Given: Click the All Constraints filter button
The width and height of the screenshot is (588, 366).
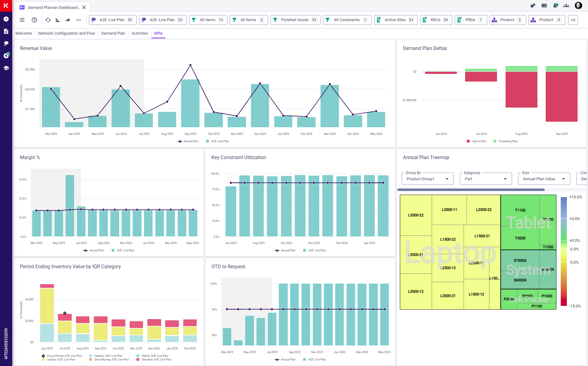Looking at the screenshot, I should (x=347, y=20).
